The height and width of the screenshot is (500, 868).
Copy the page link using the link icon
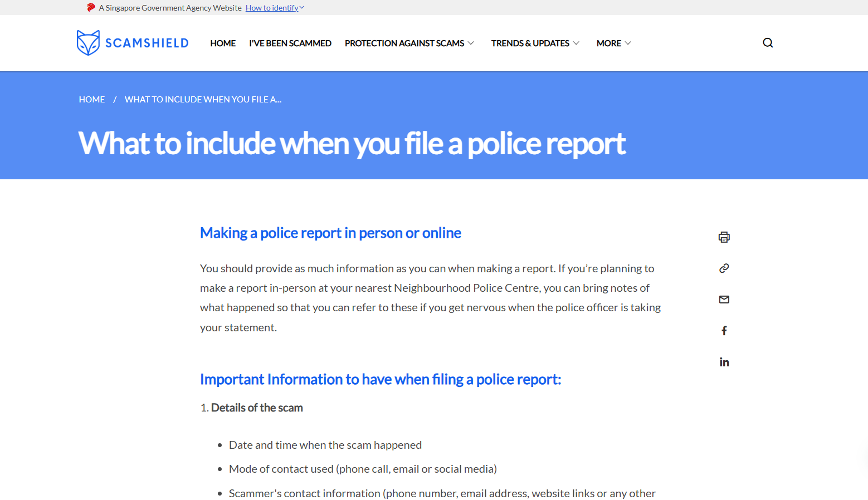pyautogui.click(x=724, y=268)
